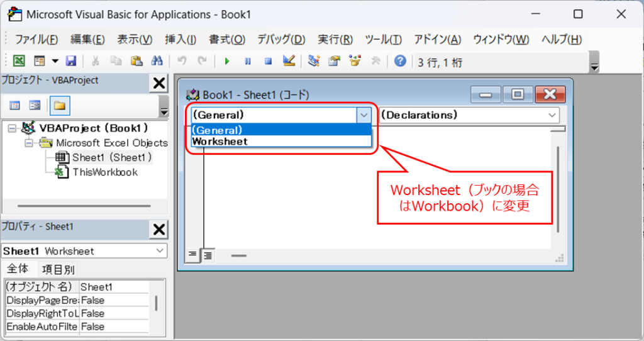Click the (General) object dropdown arrow
The height and width of the screenshot is (341, 644).
[x=364, y=115]
